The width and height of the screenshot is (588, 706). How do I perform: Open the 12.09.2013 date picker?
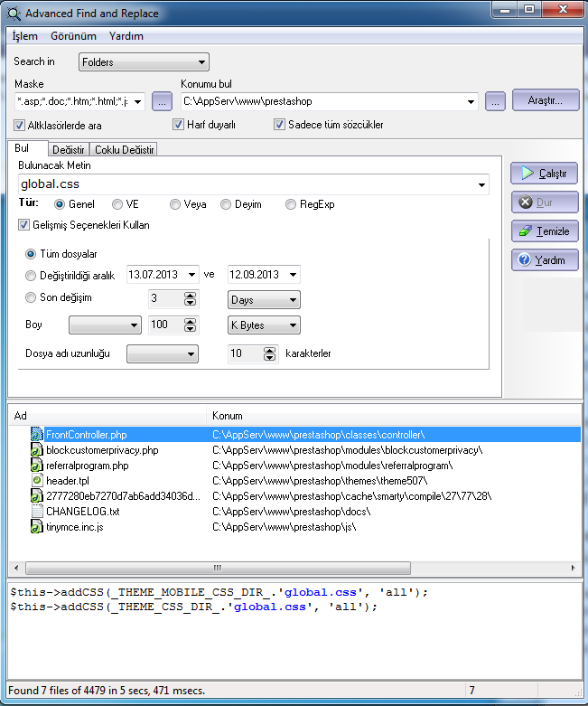pos(294,275)
